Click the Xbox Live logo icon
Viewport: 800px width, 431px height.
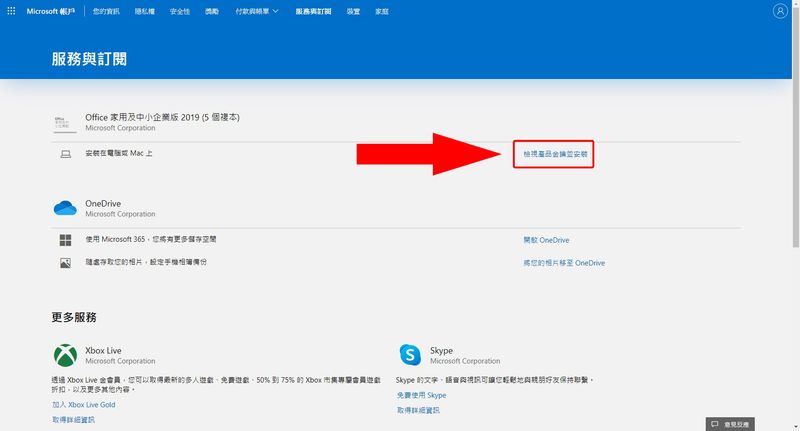(65, 356)
